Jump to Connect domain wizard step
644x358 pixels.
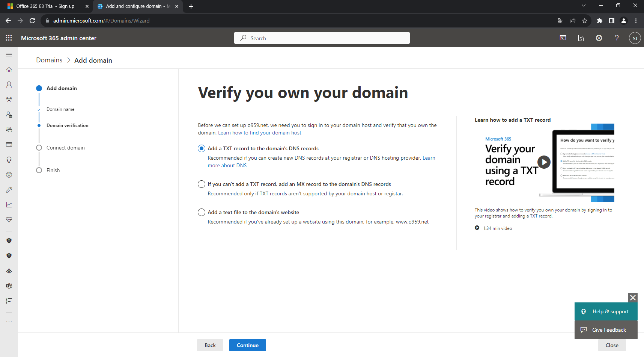coord(66,148)
